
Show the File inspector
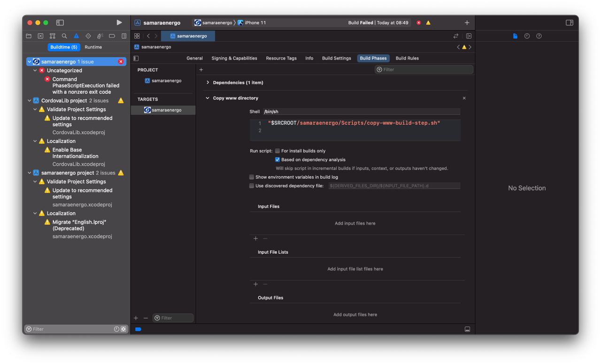coord(515,36)
